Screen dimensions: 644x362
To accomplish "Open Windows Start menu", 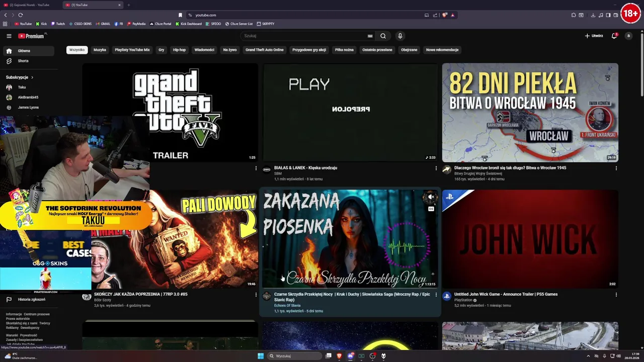I will (261, 356).
